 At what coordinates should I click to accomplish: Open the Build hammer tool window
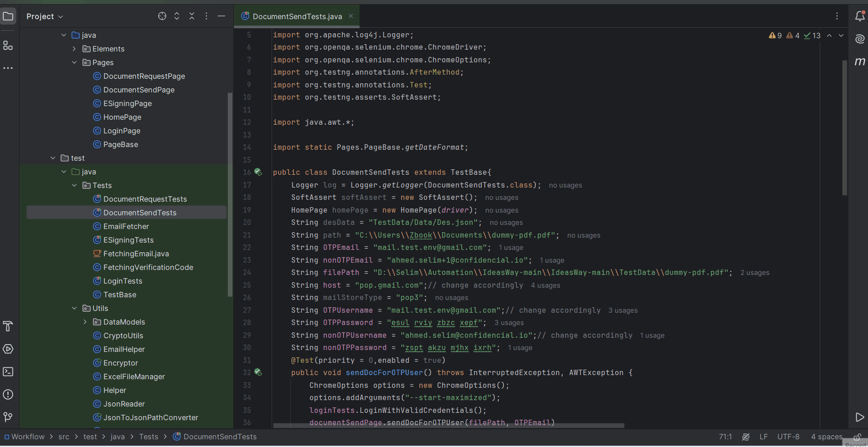[x=8, y=326]
